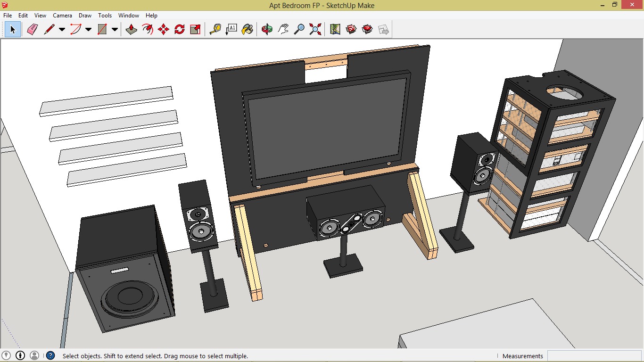Click the Measurements input box
644x362 pixels.
594,356
